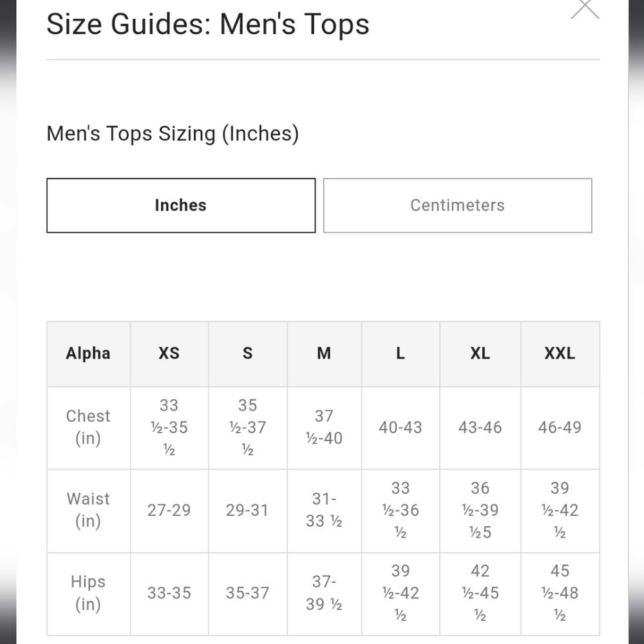Click the 40-43 chest cell for L

[401, 428]
